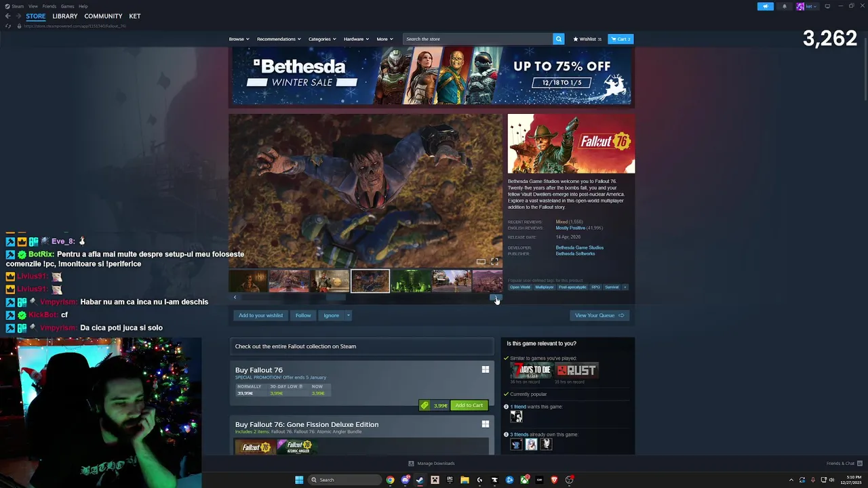The image size is (868, 488).
Task: Click the Ignore button
Action: click(x=331, y=315)
